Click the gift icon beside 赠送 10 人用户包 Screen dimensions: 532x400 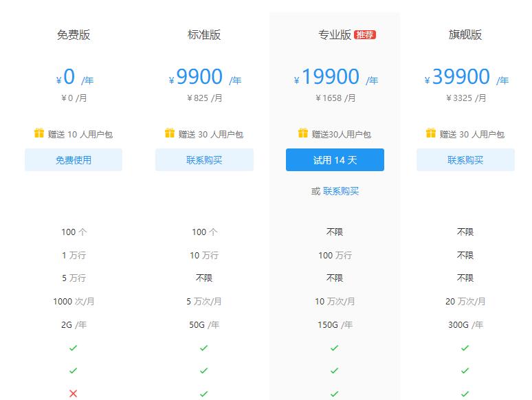tap(39, 133)
